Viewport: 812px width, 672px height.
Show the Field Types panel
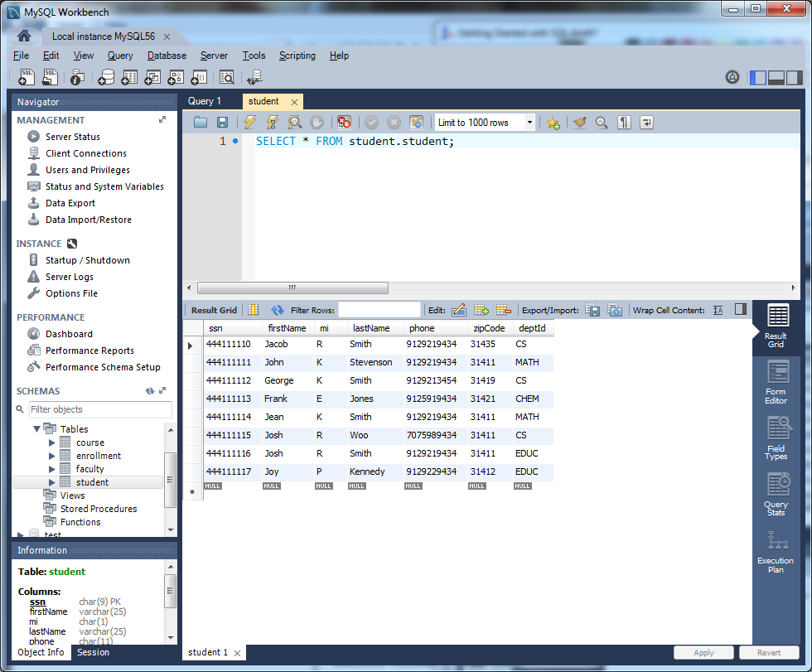click(x=776, y=438)
